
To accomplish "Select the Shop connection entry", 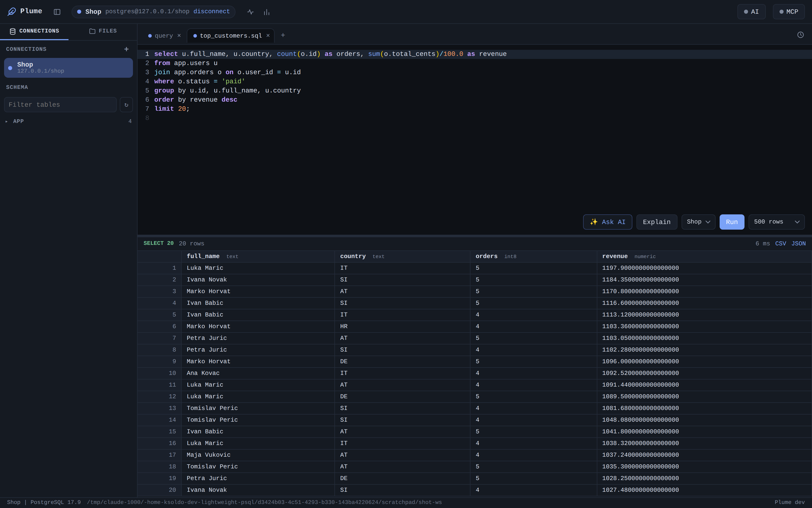I will click(x=69, y=68).
